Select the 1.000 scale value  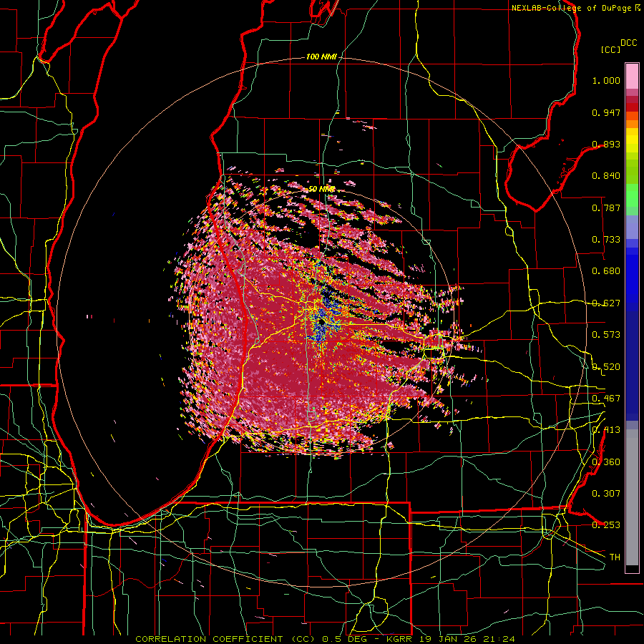(x=606, y=80)
